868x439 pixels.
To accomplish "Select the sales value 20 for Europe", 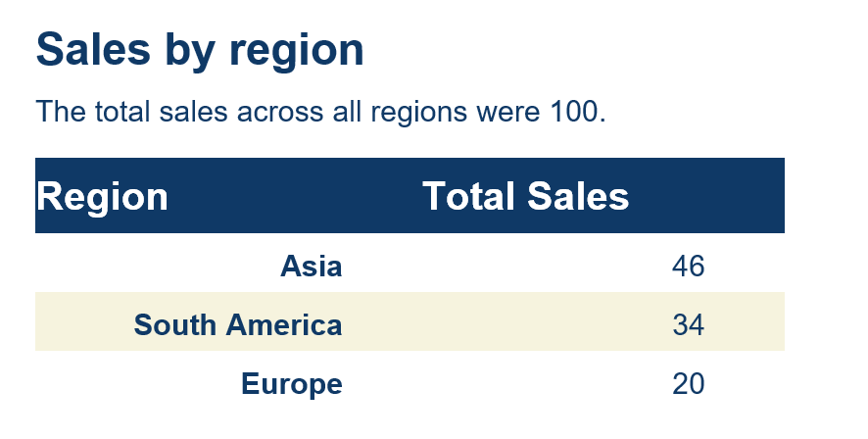I will (689, 384).
